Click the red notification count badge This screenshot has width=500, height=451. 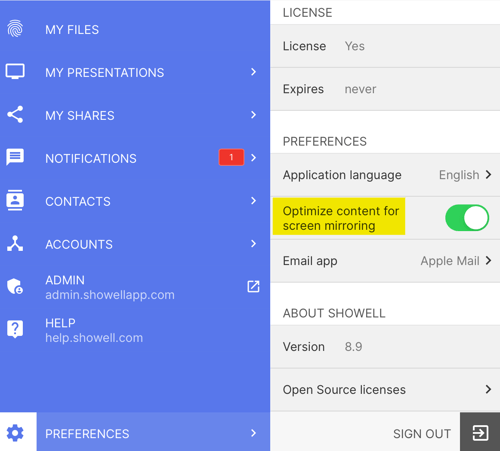pos(231,157)
